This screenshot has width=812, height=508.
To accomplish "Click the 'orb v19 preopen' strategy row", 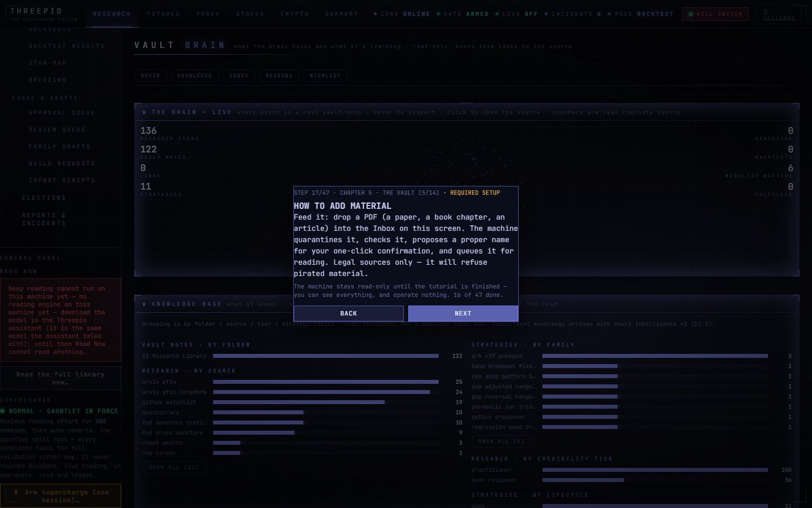I will 632,356.
